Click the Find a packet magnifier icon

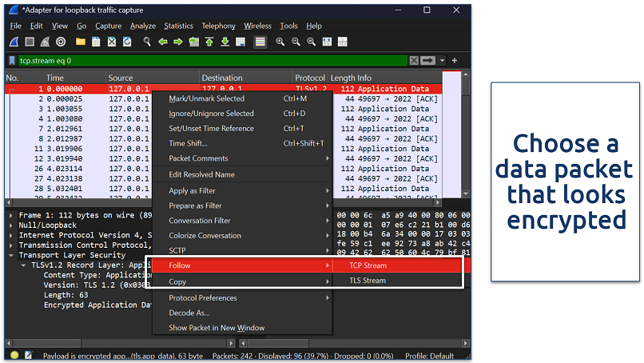[148, 41]
